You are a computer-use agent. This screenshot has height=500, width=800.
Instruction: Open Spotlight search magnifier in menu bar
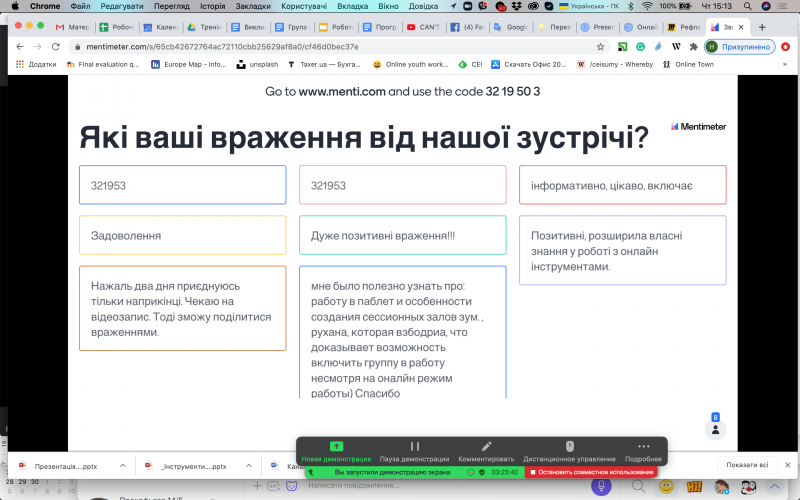[x=747, y=6]
